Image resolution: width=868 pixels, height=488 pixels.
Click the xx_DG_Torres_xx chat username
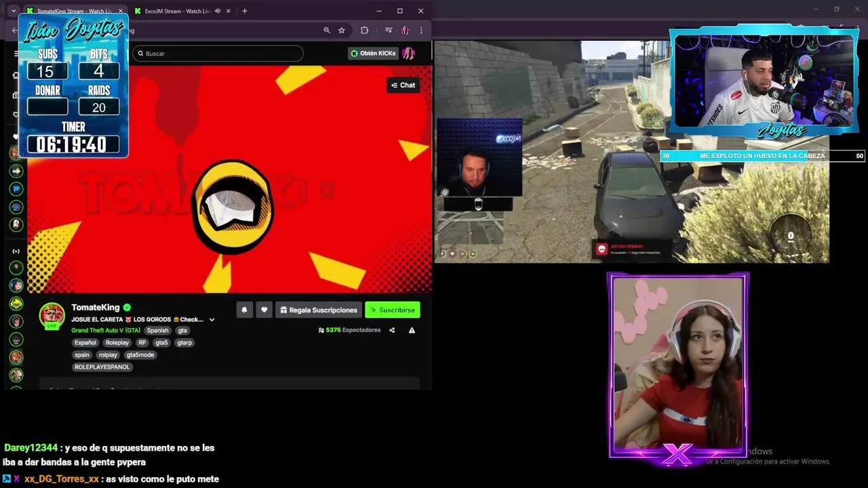pyautogui.click(x=62, y=479)
